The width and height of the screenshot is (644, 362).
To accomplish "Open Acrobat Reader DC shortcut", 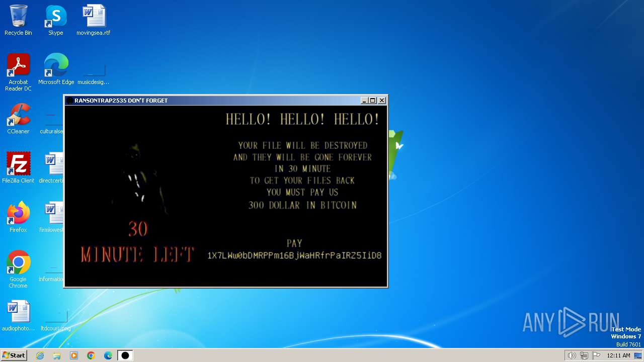I will click(18, 72).
